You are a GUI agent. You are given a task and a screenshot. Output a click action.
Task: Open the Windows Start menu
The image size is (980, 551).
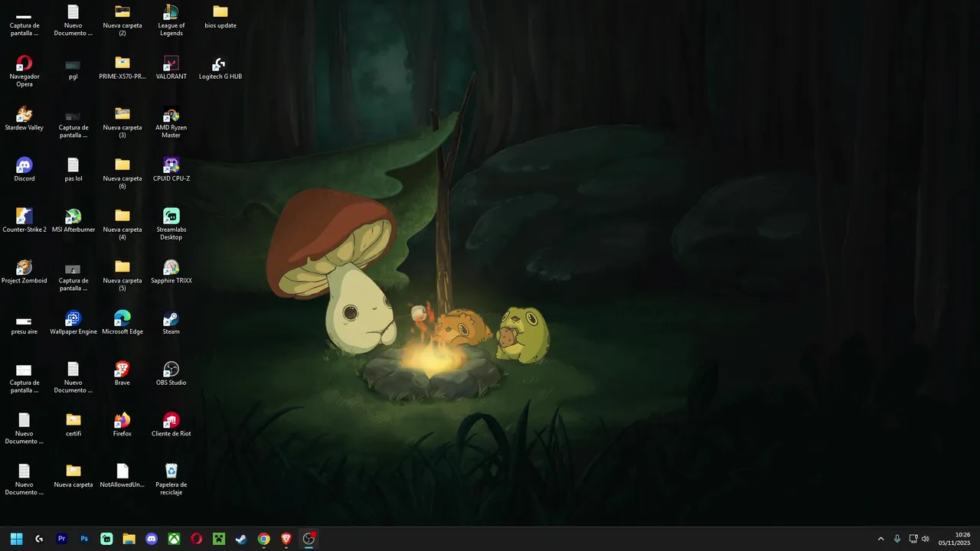pos(16,539)
